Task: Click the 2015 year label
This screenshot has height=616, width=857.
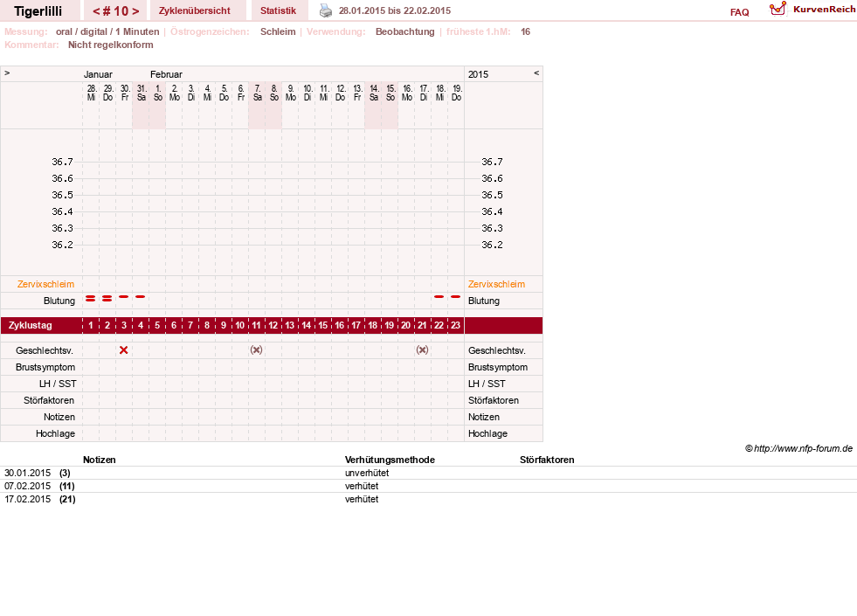Action: tap(478, 74)
